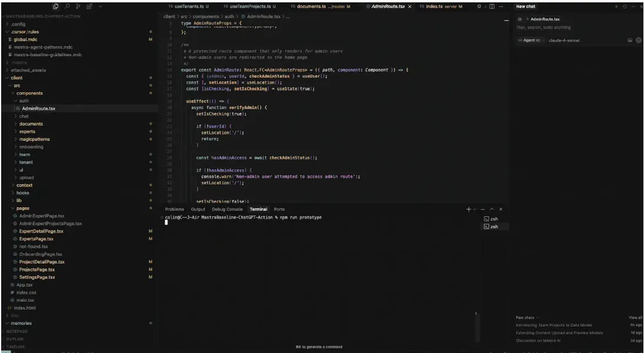The image size is (644, 353).
Task: Open chat panel more options ellipsis
Action: [x=632, y=6]
